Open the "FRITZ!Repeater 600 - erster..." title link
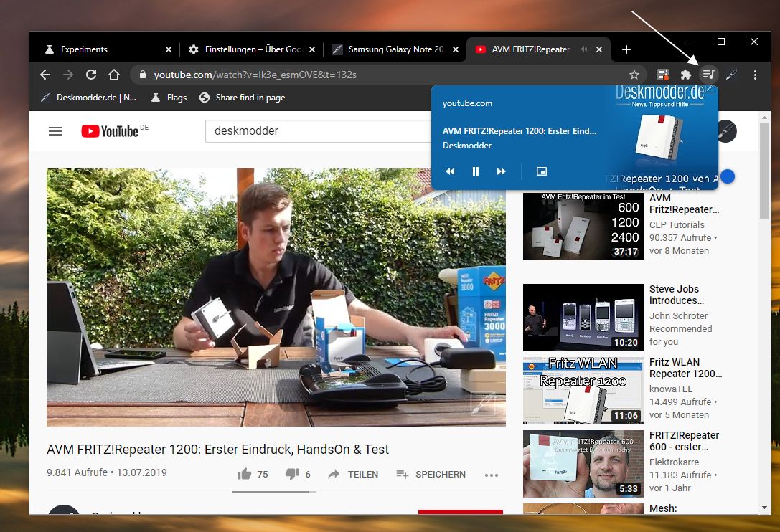The image size is (780, 532). [x=684, y=441]
